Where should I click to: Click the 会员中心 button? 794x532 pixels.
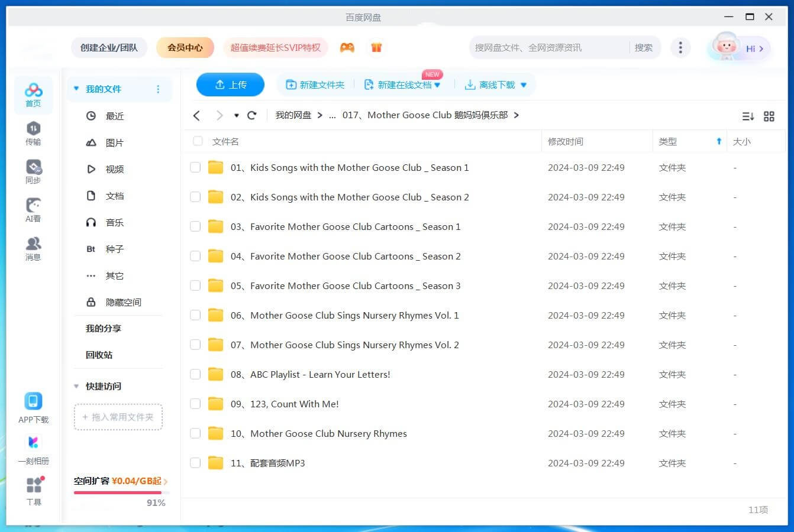(x=185, y=47)
